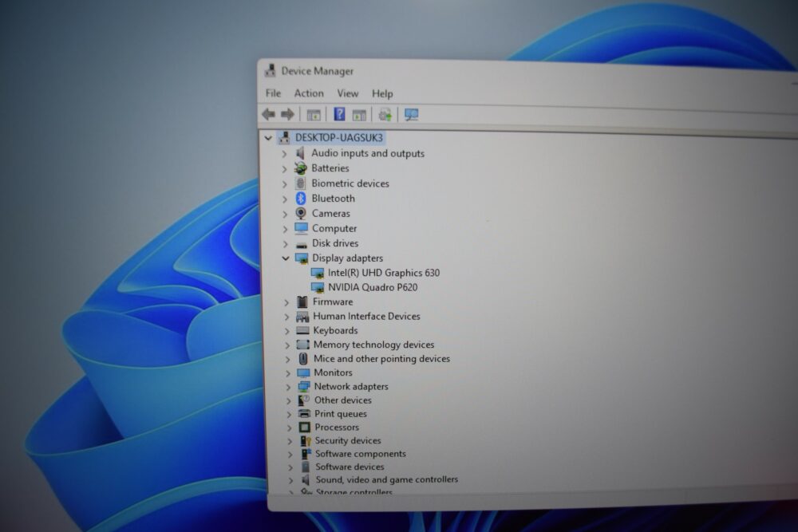Click the Bluetooth icon
The width and height of the screenshot is (798, 532).
point(301,199)
